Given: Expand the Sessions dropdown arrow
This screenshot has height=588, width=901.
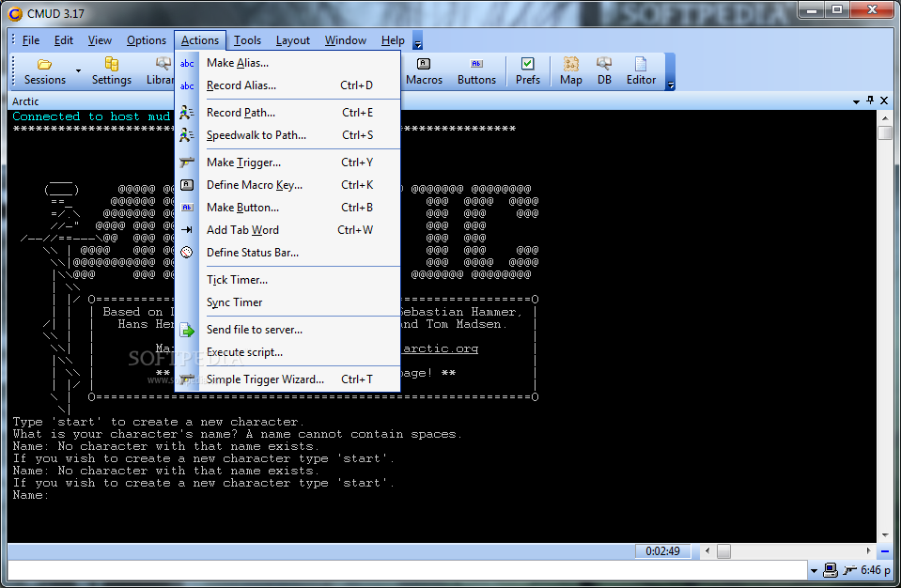Looking at the screenshot, I should 78,71.
